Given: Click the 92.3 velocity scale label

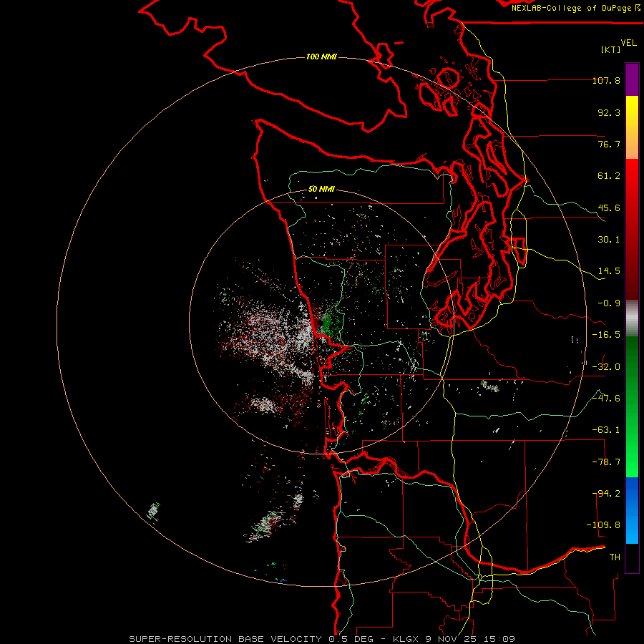Looking at the screenshot, I should point(609,112).
